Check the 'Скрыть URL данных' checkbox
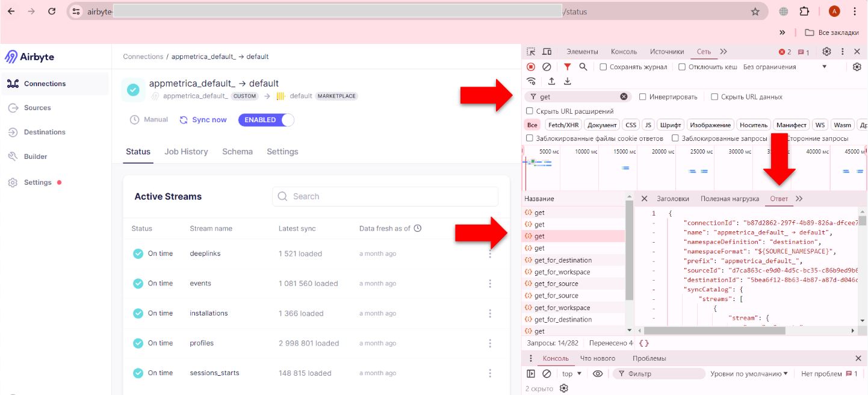 coord(715,96)
